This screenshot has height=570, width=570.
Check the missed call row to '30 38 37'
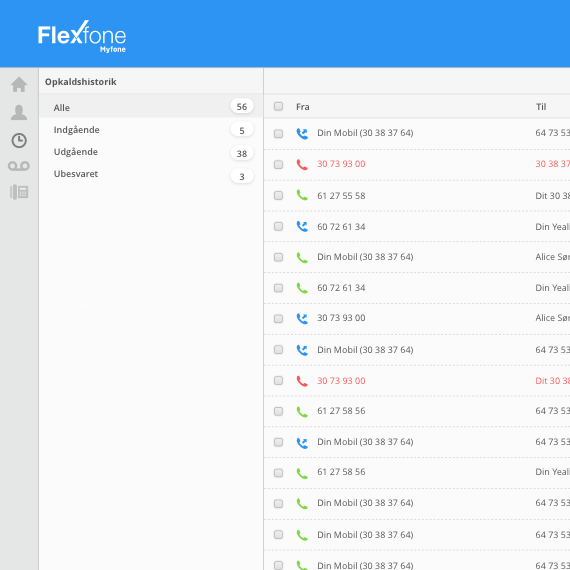(x=278, y=165)
